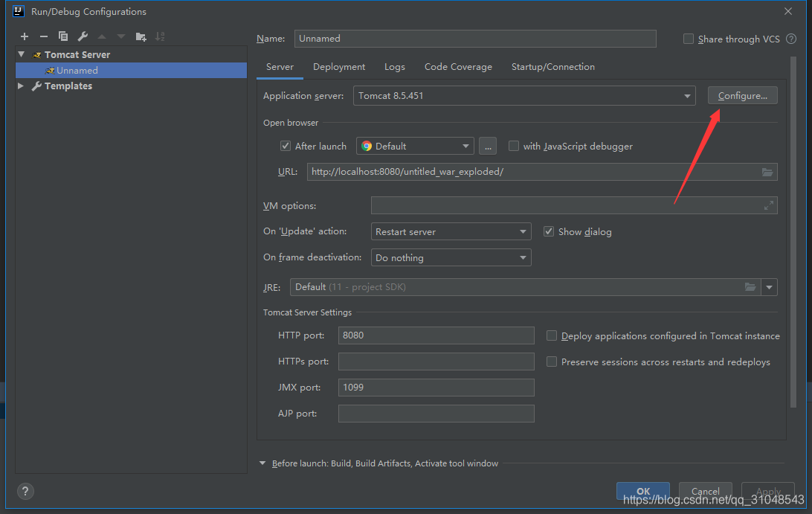Screen dimensions: 812x514
Task: Switch to Deployment tab
Action: 339,67
